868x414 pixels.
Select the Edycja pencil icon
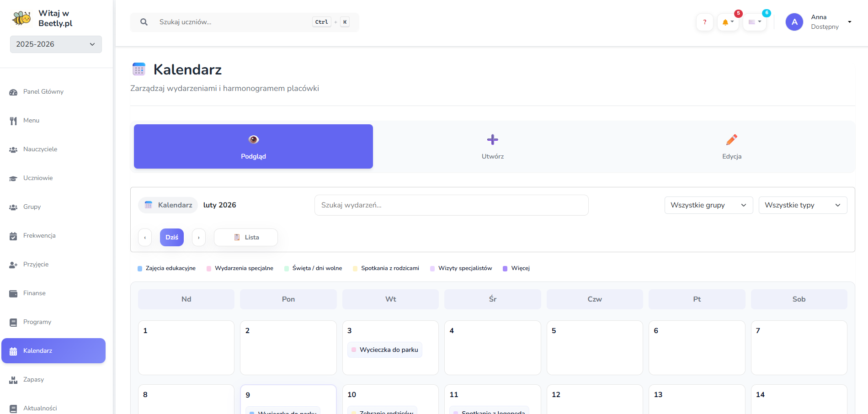point(731,139)
